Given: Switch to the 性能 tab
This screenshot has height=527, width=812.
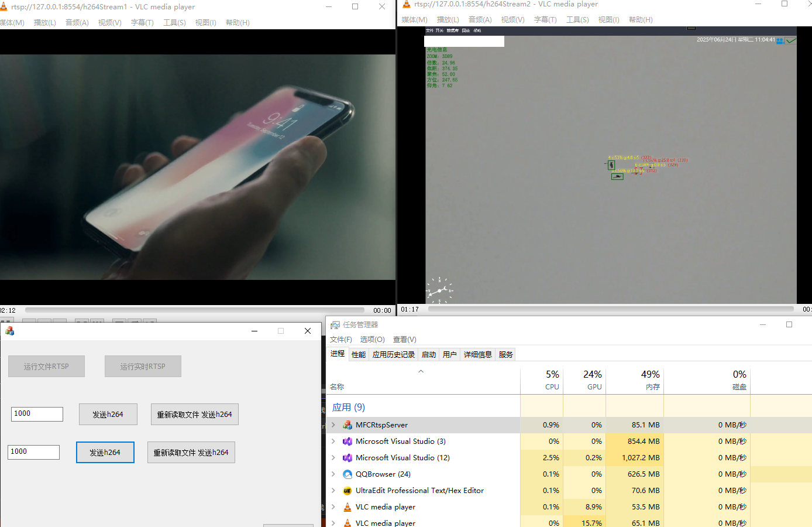Looking at the screenshot, I should coord(359,355).
